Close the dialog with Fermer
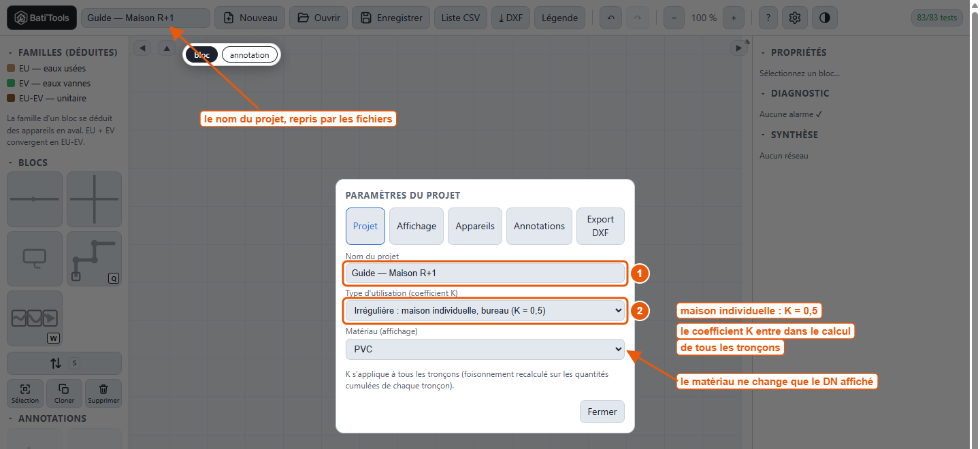980x449 pixels. (602, 412)
